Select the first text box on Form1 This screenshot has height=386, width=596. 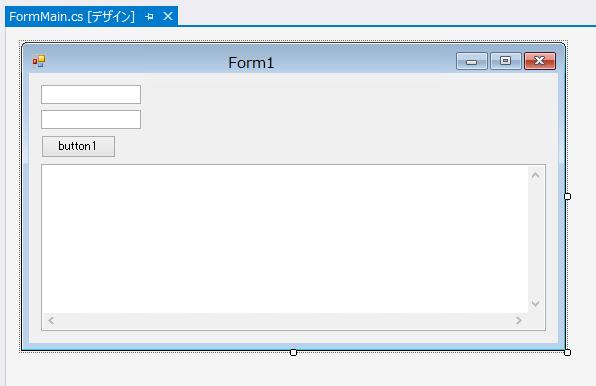[x=91, y=94]
